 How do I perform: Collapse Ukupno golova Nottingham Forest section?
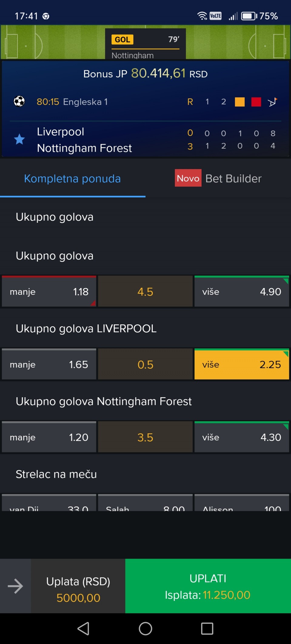(x=104, y=402)
